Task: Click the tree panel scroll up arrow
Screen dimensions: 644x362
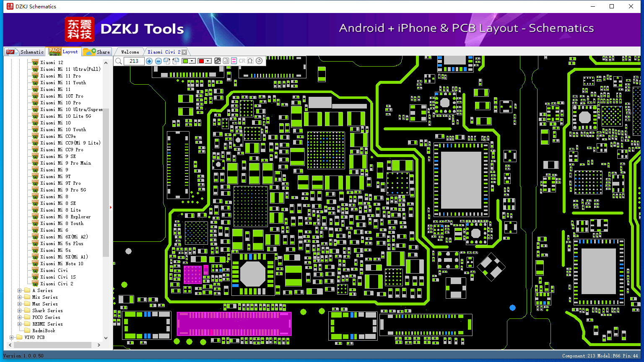Action: 106,63
